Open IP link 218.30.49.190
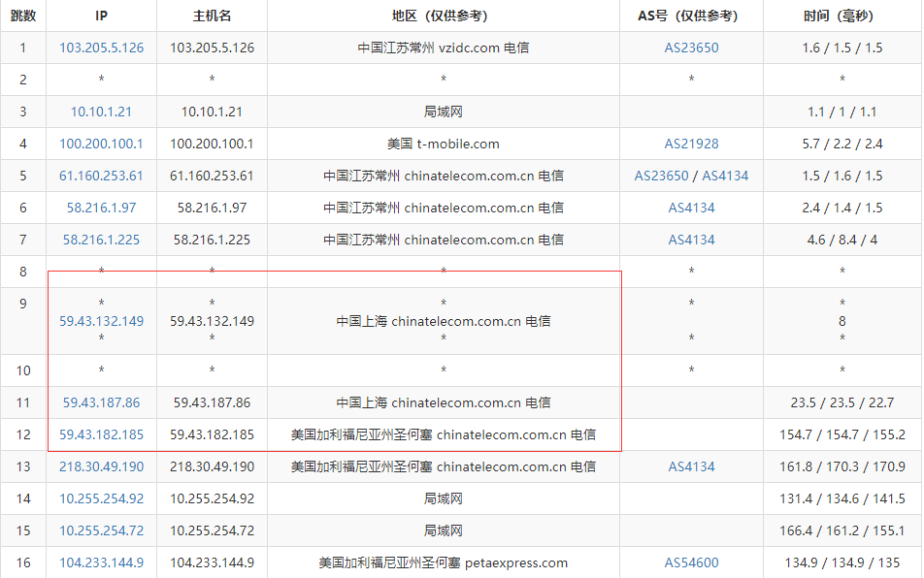 tap(101, 466)
